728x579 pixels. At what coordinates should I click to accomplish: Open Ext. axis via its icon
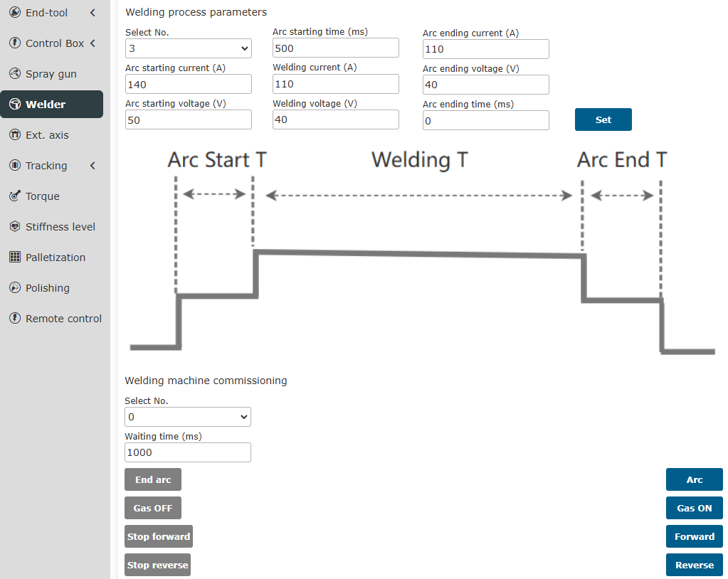click(x=14, y=135)
